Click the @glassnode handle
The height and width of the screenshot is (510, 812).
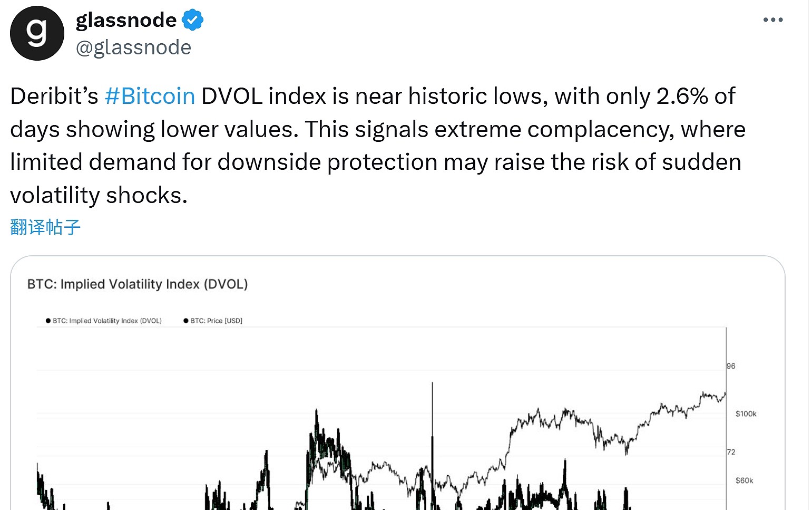[134, 47]
